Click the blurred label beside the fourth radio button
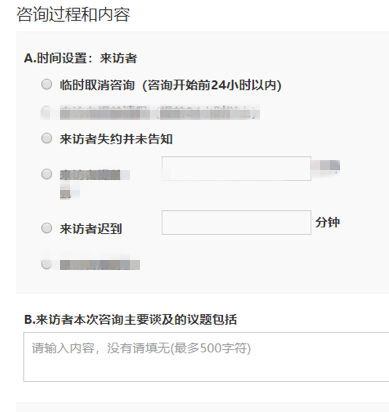The width and height of the screenshot is (389, 412). coord(95,184)
